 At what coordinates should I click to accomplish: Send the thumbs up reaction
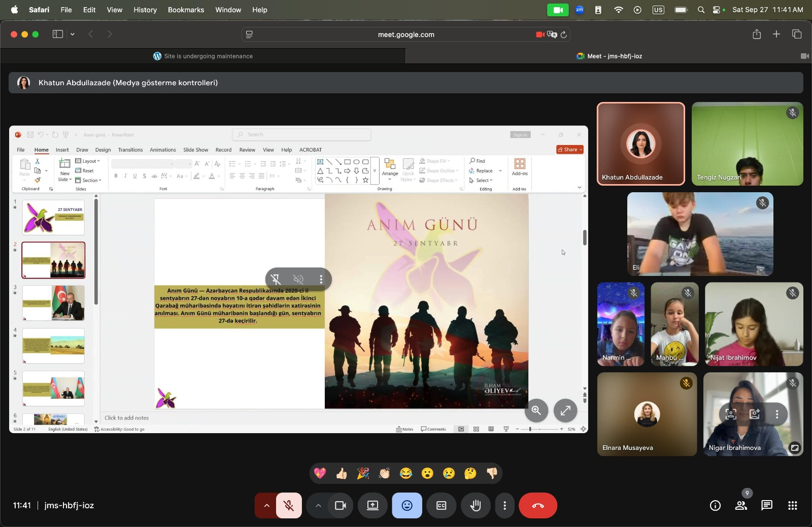(342, 473)
